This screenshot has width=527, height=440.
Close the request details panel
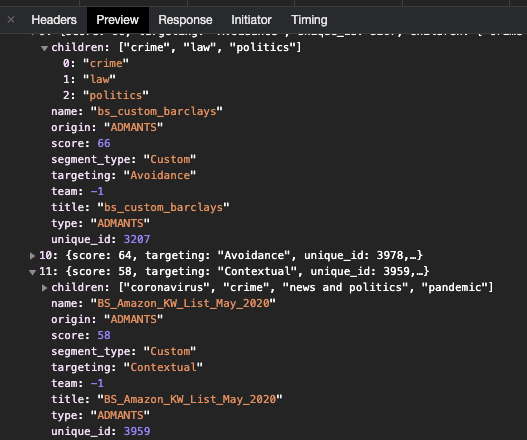click(11, 20)
